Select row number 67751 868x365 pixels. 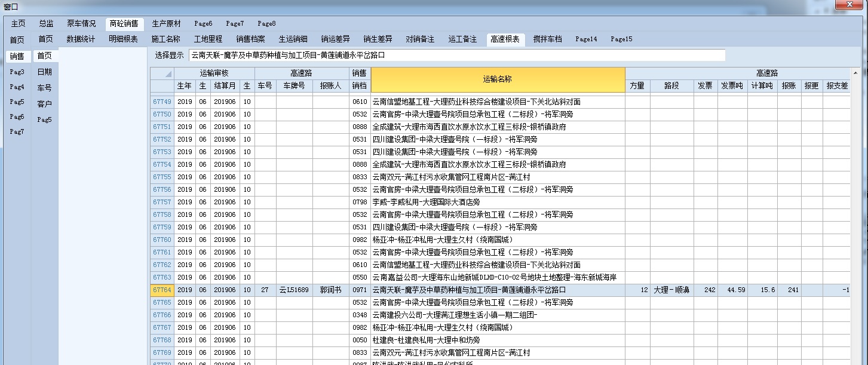(x=162, y=127)
